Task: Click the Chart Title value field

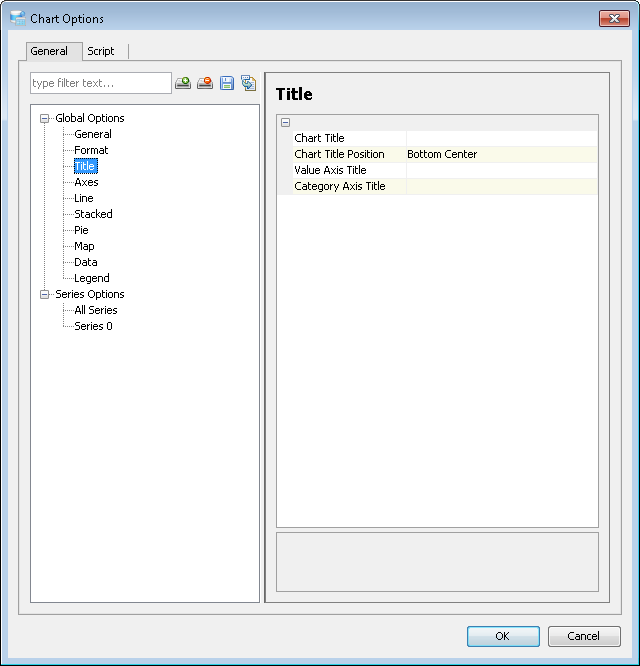Action: click(x=502, y=138)
